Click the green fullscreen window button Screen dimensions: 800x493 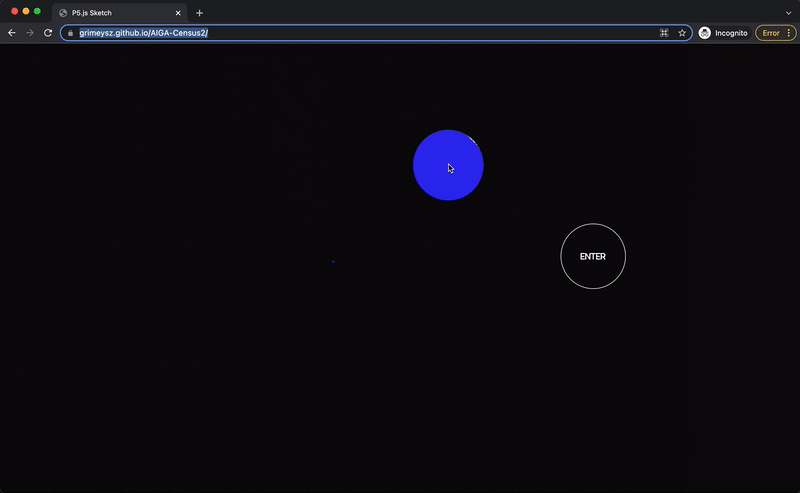pyautogui.click(x=37, y=11)
